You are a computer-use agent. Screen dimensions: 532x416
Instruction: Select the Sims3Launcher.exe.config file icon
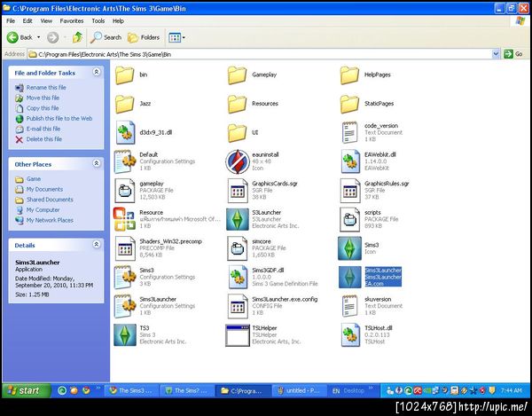(238, 306)
